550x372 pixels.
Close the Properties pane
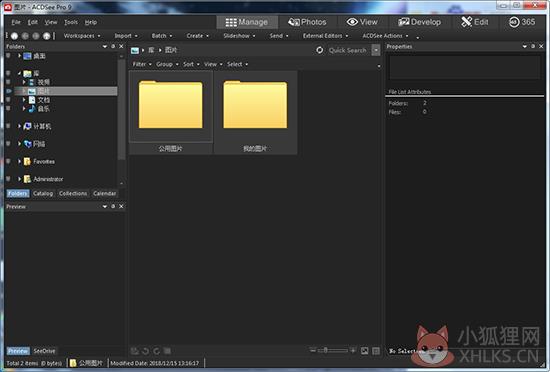tap(541, 46)
